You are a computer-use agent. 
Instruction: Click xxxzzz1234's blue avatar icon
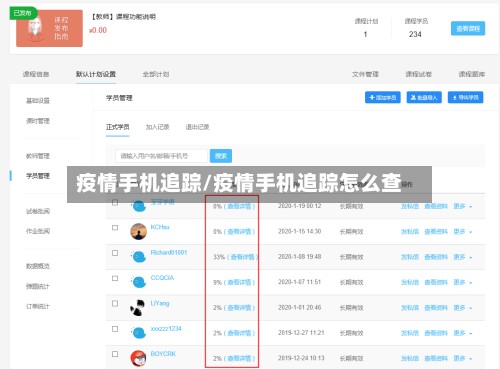pos(138,333)
